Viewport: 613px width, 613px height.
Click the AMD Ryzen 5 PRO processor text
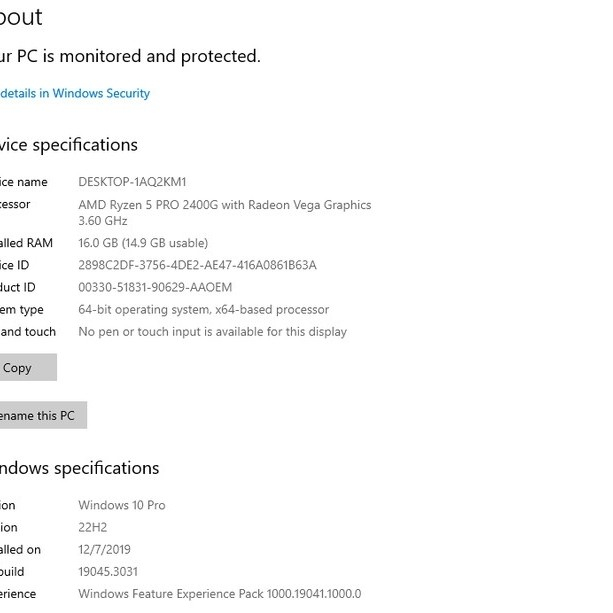pyautogui.click(x=224, y=205)
